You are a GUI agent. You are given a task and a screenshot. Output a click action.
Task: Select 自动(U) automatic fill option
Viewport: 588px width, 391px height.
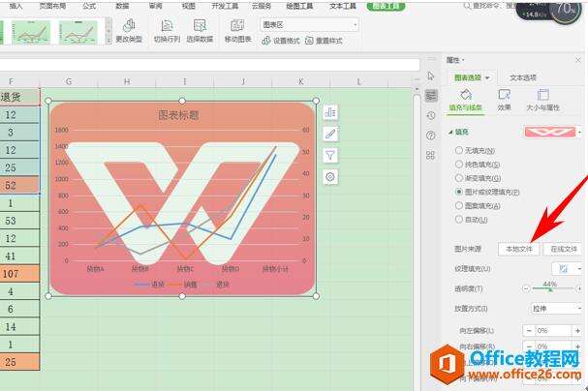[458, 220]
